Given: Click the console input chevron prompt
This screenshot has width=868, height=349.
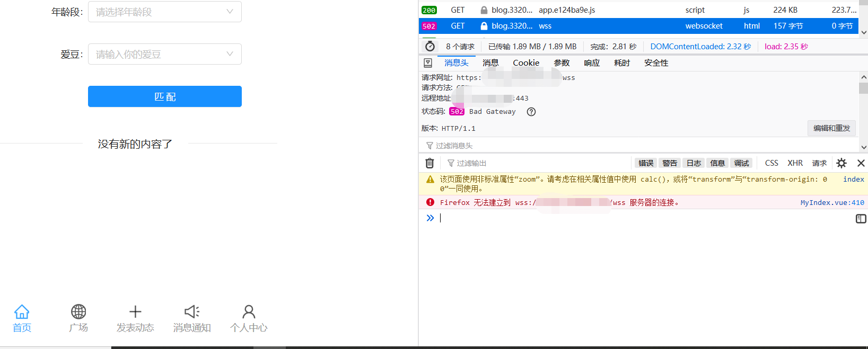Looking at the screenshot, I should tap(430, 218).
